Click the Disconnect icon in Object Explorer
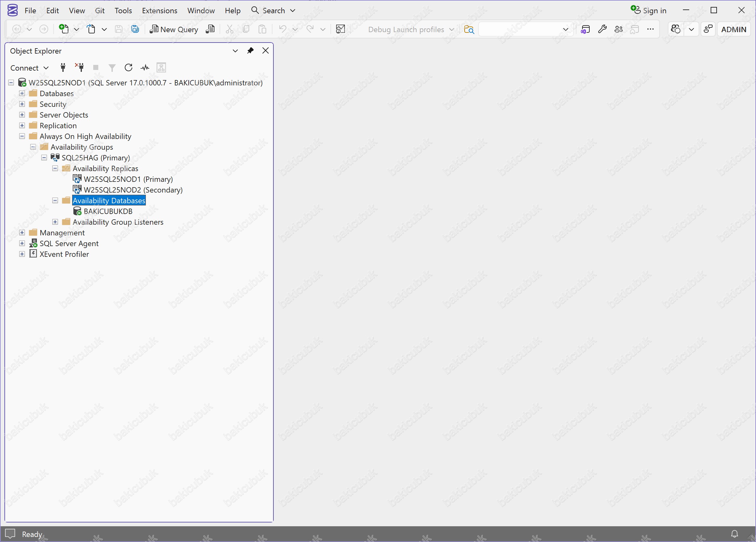756x542 pixels. [80, 68]
